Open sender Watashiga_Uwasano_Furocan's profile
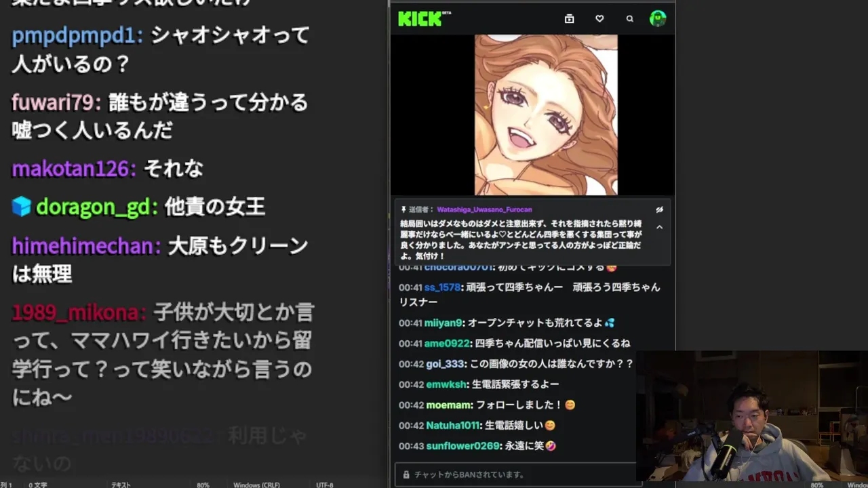The image size is (868, 488). point(484,210)
